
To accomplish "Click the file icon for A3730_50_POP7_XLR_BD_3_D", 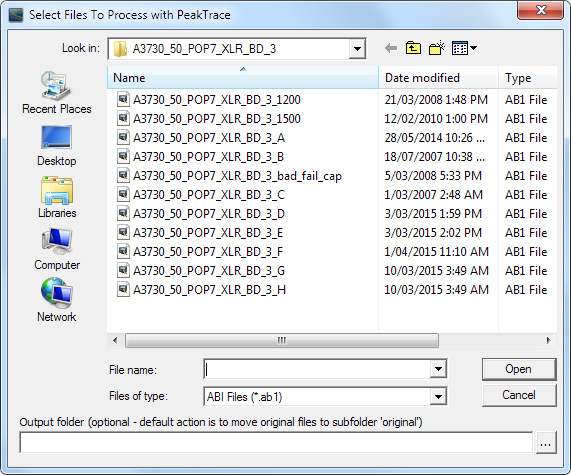I will [x=123, y=213].
